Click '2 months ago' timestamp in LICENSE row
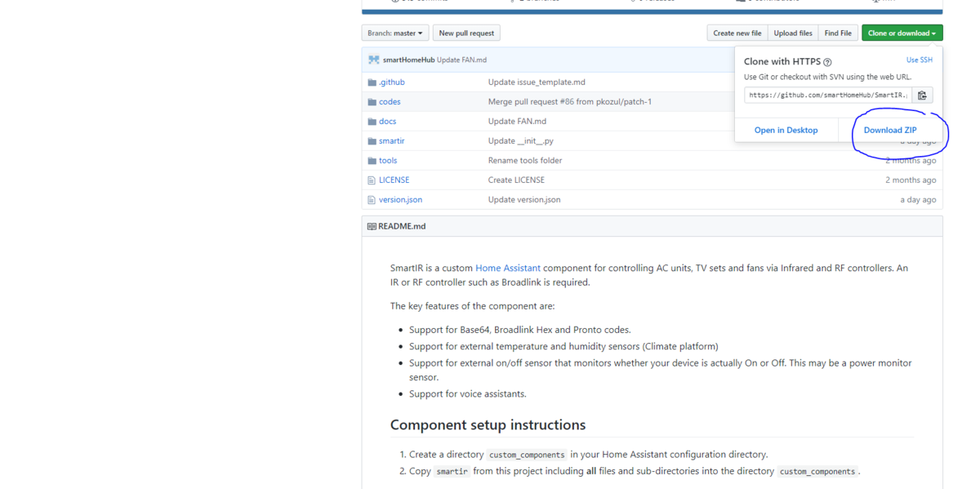The width and height of the screenshot is (980, 489). pyautogui.click(x=911, y=180)
